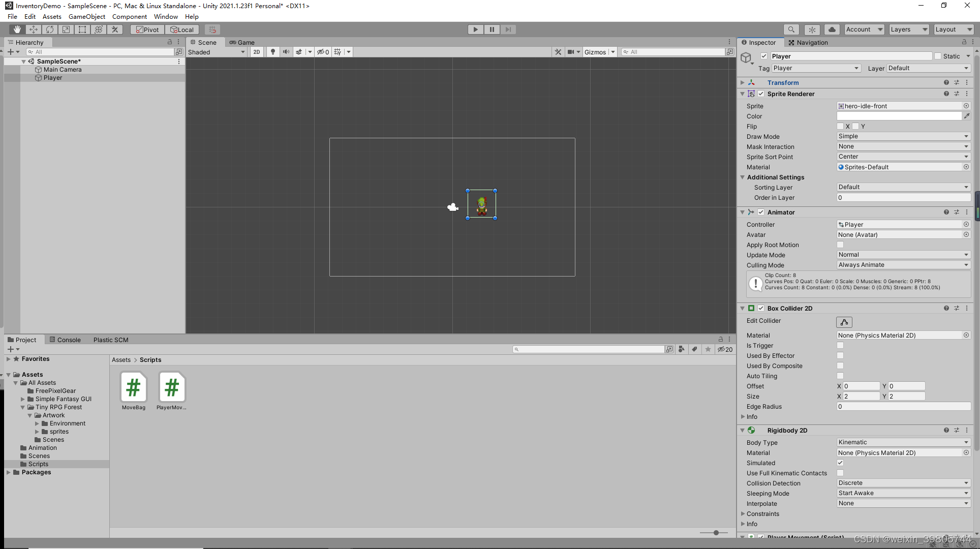Open the Gizmos button
Screen dimensions: 980x549
[x=595, y=52]
